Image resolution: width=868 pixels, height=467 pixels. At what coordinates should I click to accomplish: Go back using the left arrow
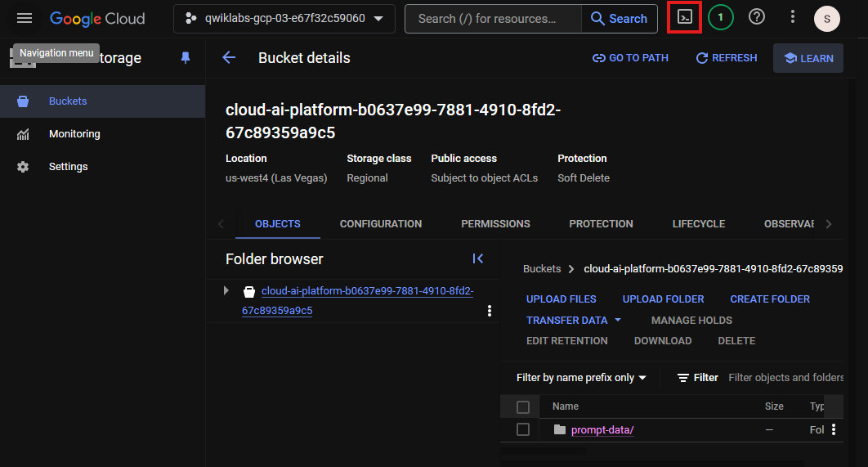pos(229,57)
